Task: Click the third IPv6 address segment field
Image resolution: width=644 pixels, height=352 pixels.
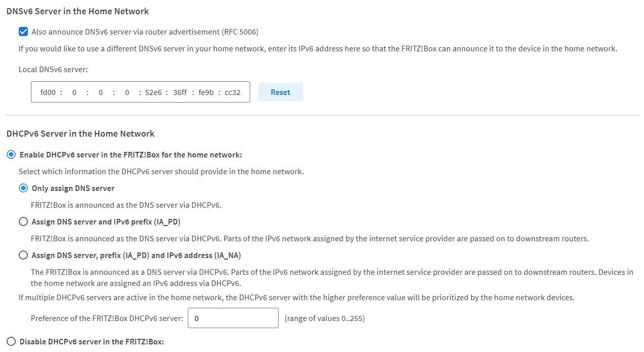Action: tap(101, 92)
